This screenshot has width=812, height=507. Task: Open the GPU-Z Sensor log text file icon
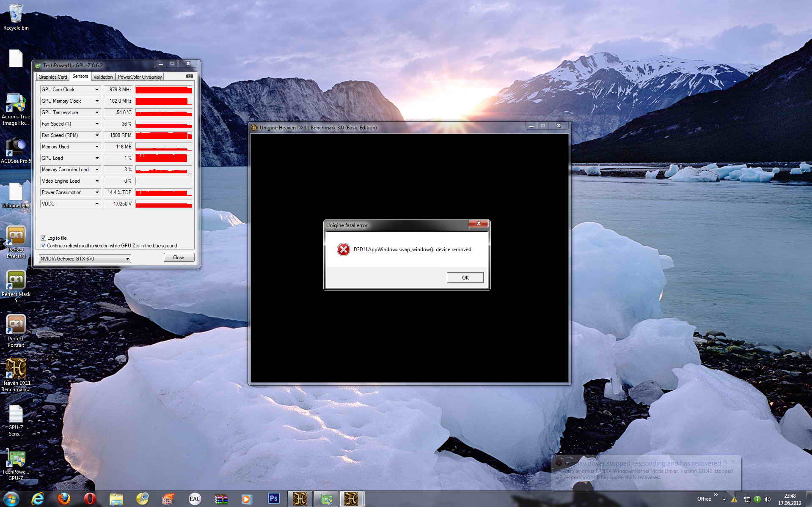tap(16, 420)
